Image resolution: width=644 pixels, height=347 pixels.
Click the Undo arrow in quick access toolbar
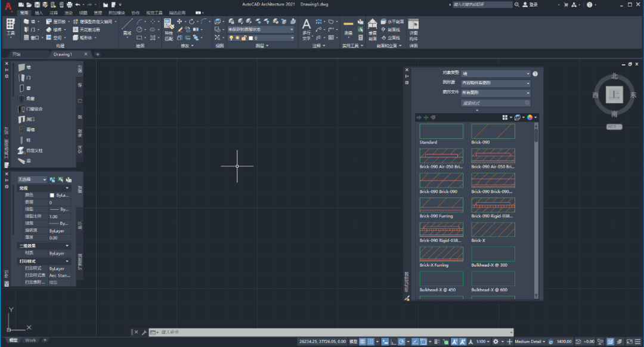pos(78,5)
